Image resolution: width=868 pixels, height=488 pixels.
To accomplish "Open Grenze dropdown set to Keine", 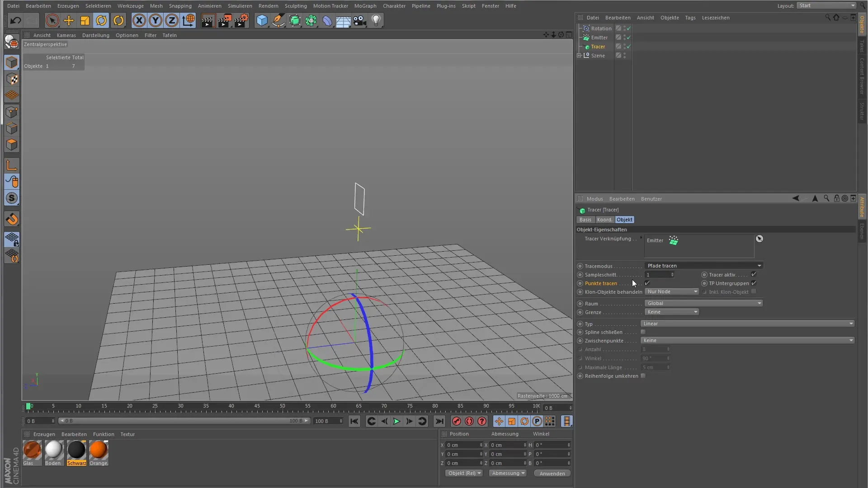I will point(672,312).
